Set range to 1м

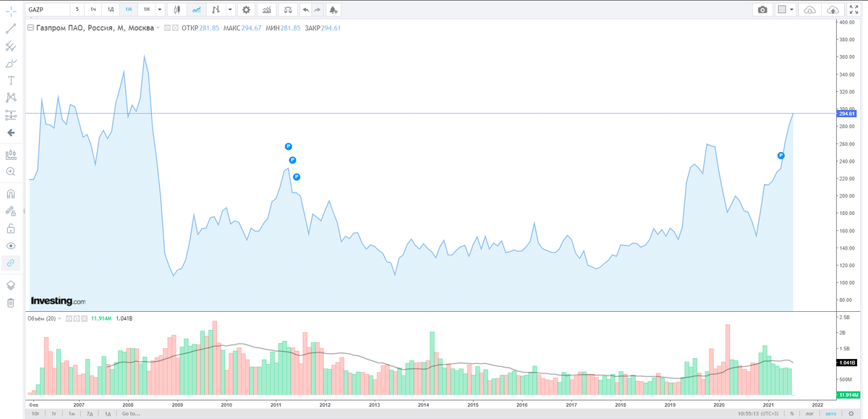pos(72,413)
